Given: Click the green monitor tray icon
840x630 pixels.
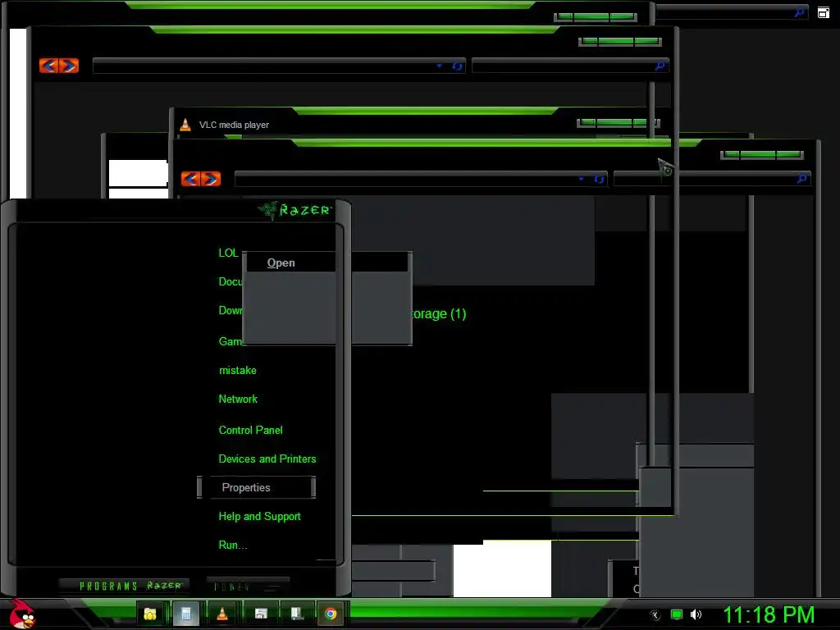Looking at the screenshot, I should coord(677,615).
